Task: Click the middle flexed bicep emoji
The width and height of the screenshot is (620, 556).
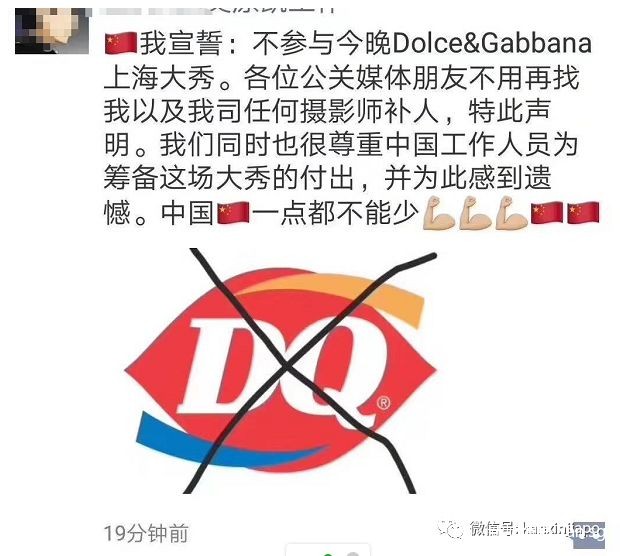Action: [475, 213]
